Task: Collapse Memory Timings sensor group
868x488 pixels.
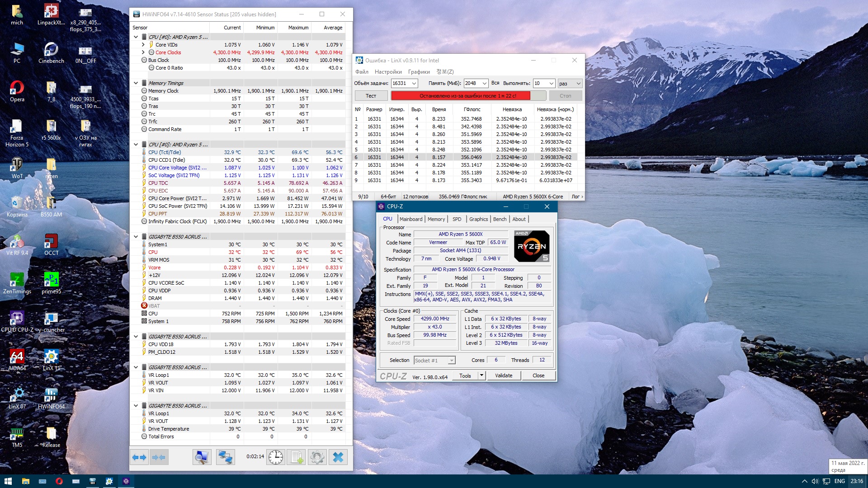Action: pyautogui.click(x=136, y=83)
